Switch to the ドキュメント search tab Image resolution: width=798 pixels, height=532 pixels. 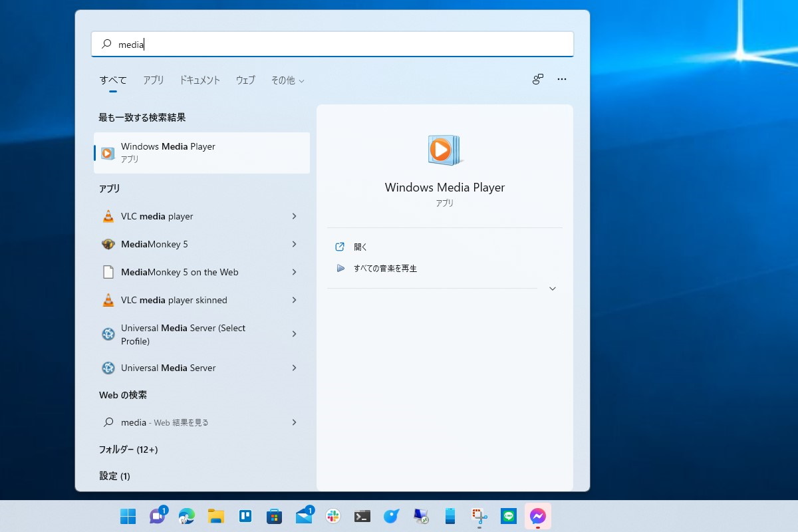[199, 80]
